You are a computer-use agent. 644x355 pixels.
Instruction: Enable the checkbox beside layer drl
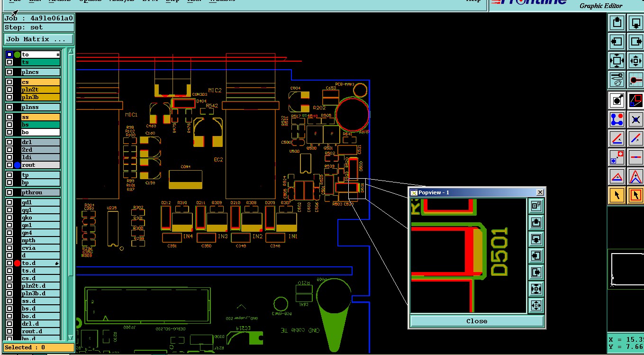9,142
